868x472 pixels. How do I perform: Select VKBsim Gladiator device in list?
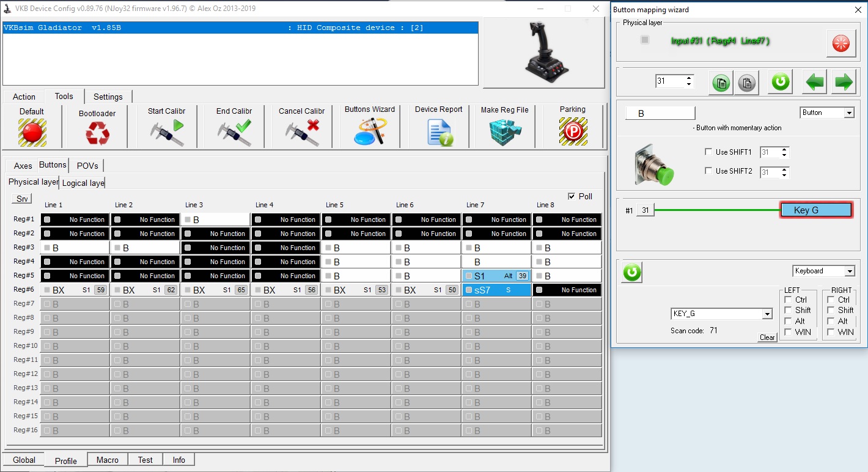click(240, 28)
